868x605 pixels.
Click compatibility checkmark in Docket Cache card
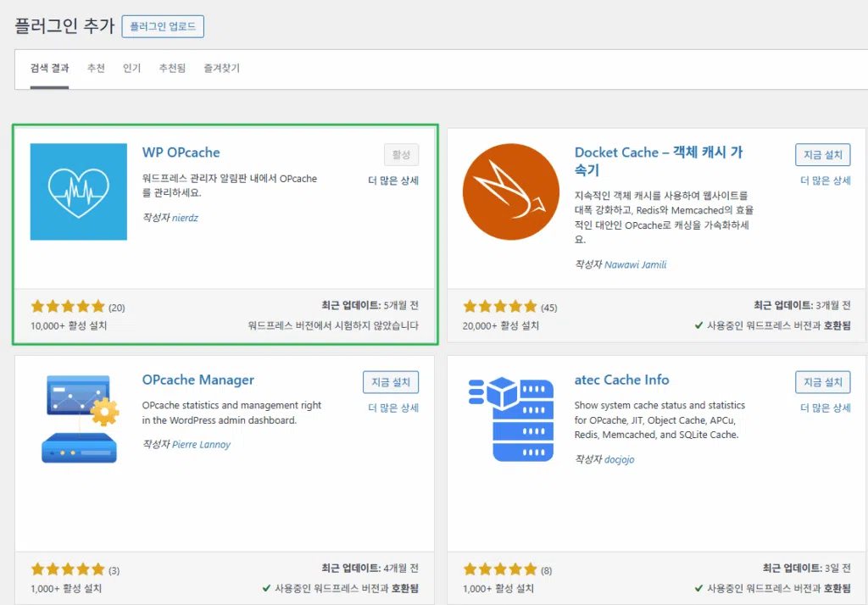[x=698, y=325]
